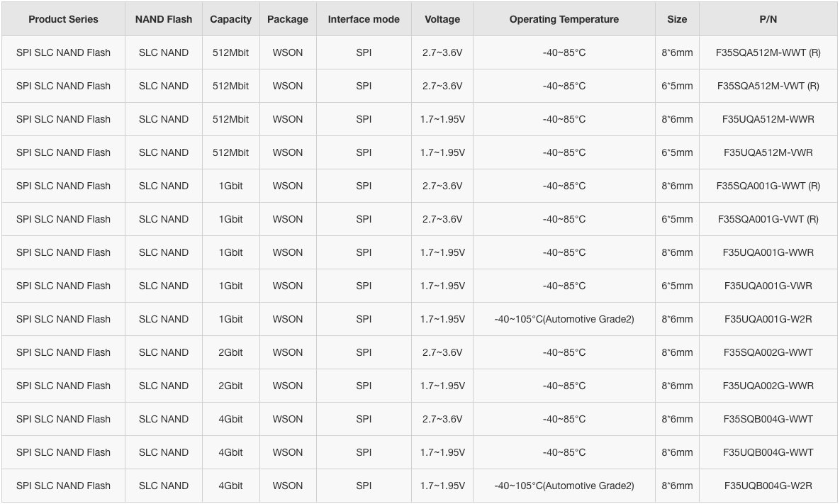
Task: Click the Operating Temperature header
Action: pyautogui.click(x=564, y=19)
